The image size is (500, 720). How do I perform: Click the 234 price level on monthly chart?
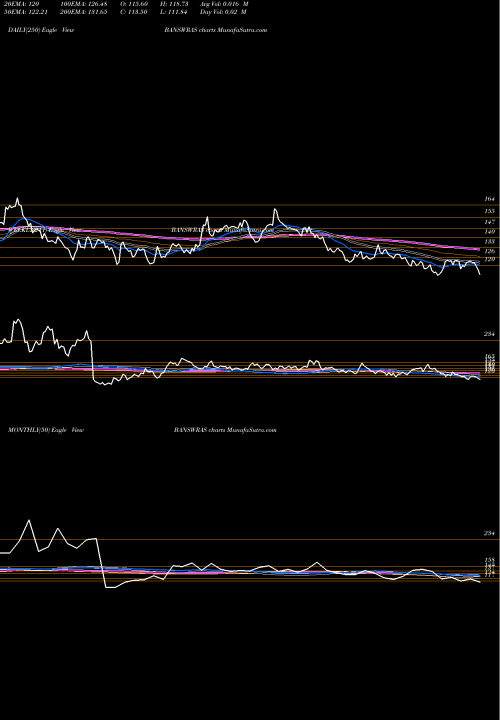[489, 534]
